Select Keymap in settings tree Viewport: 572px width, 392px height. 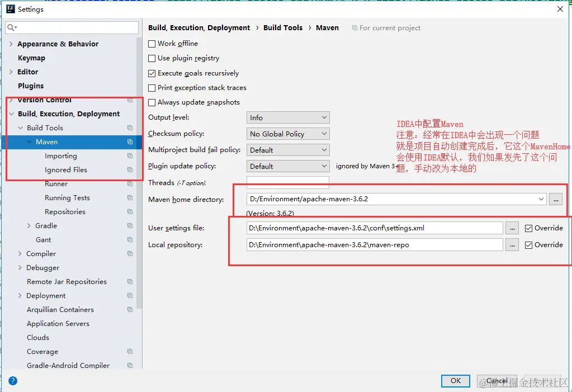[31, 58]
